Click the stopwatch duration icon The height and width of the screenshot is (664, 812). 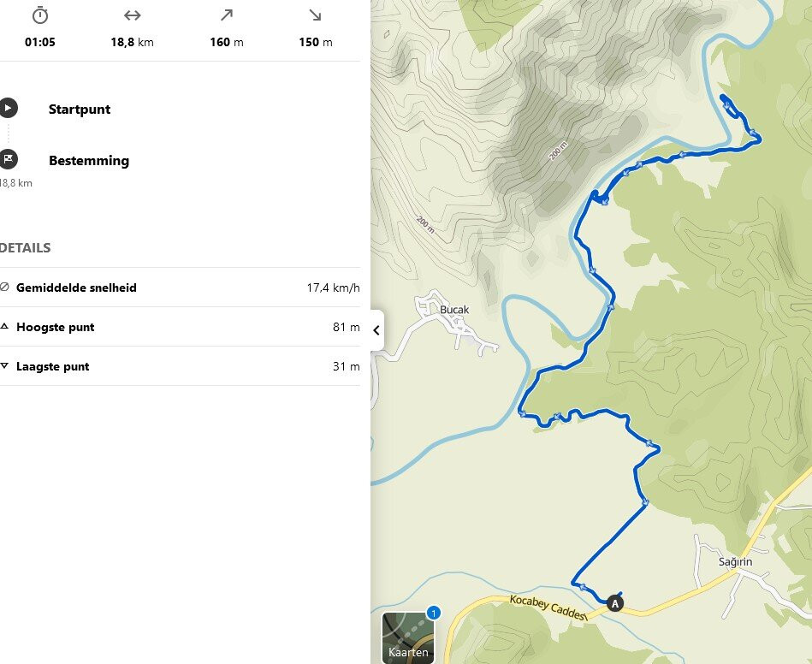(x=40, y=15)
